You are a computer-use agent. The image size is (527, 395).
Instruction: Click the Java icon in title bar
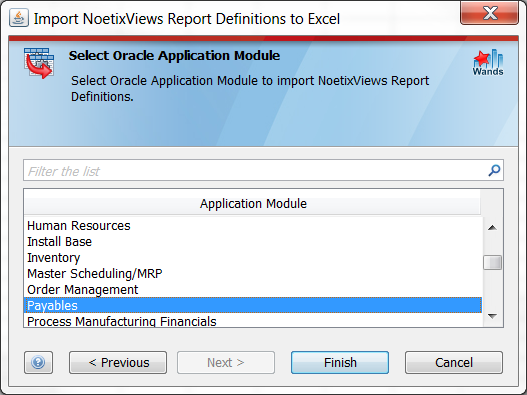[x=19, y=18]
